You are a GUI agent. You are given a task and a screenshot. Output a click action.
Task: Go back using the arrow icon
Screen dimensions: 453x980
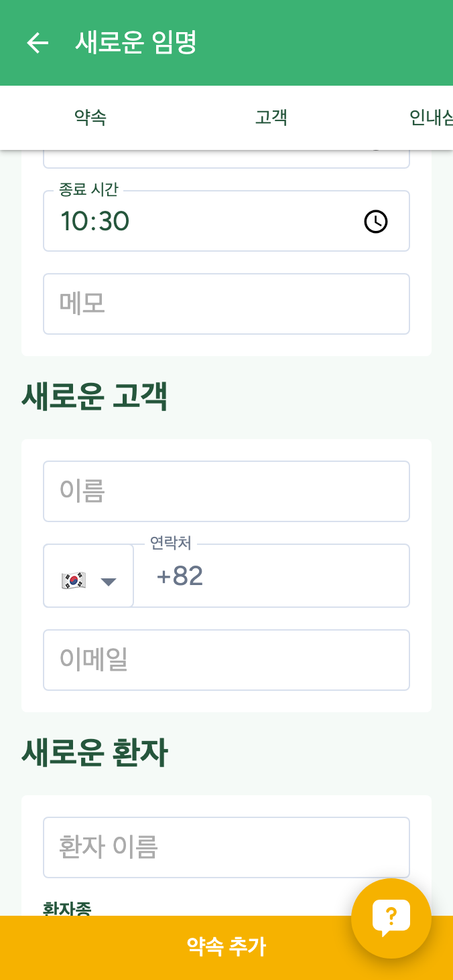click(38, 43)
